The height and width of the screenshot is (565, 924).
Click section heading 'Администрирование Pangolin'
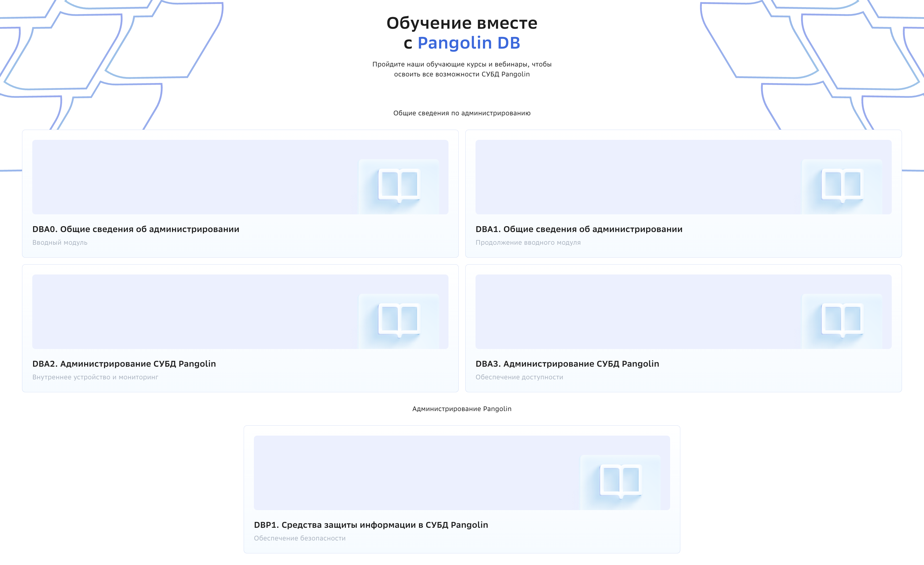pos(462,409)
